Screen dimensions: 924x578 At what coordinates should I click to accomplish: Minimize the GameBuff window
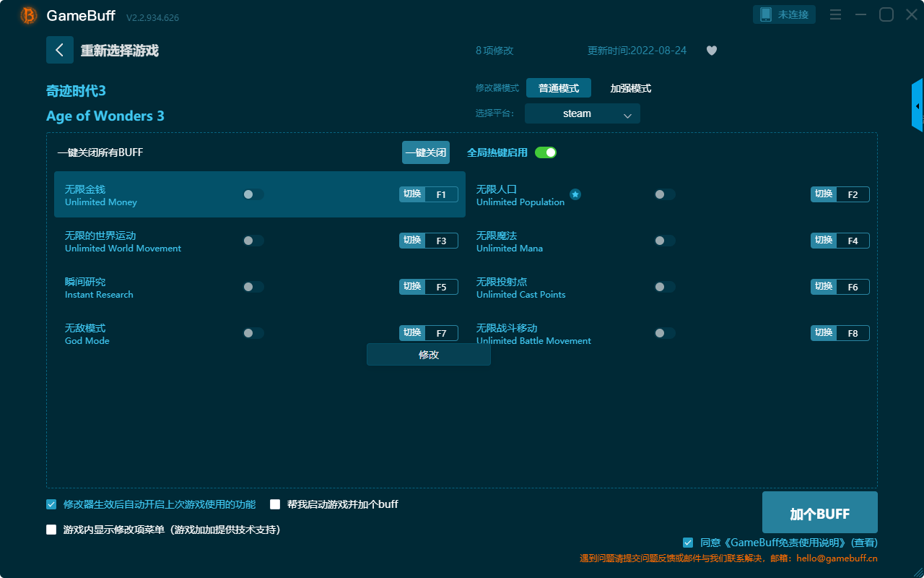point(860,14)
